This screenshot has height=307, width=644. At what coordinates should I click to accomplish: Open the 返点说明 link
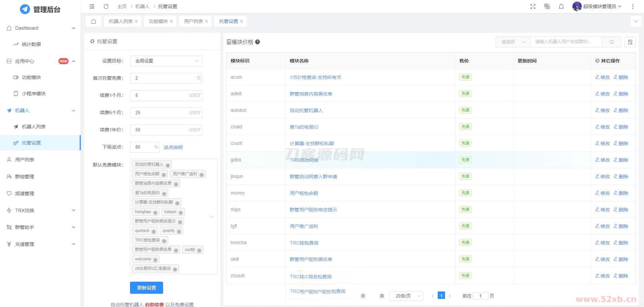click(x=173, y=147)
